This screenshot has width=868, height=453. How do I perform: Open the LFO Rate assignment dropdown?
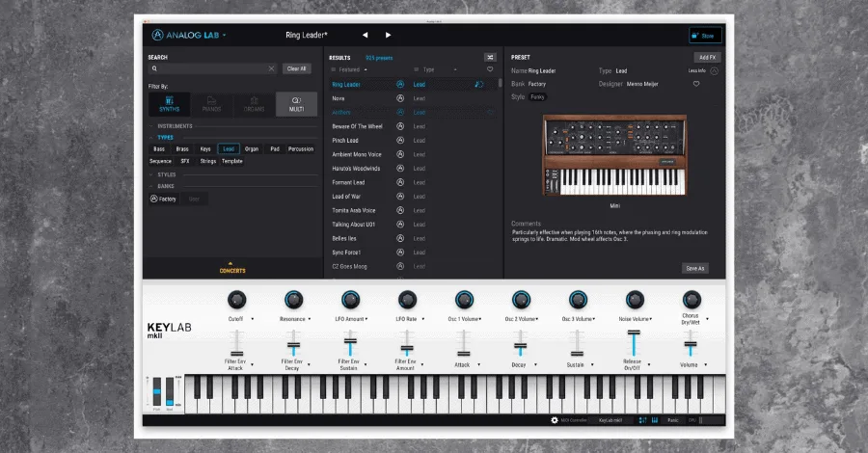pyautogui.click(x=423, y=319)
